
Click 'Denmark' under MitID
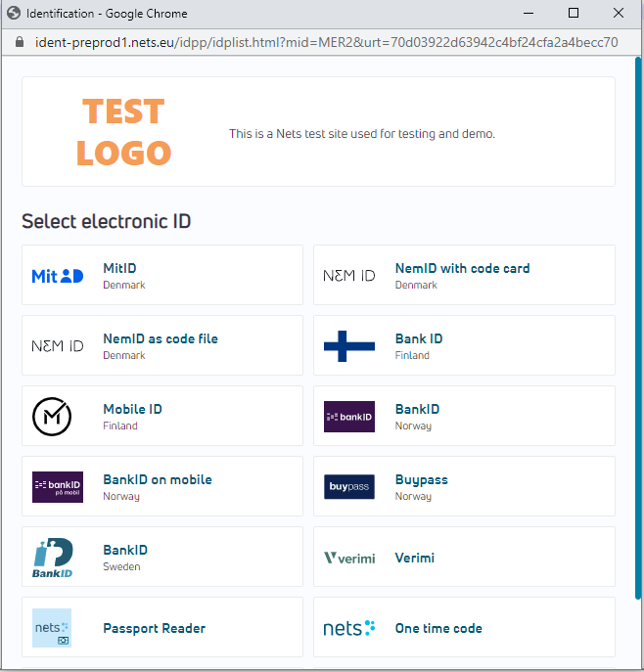124,285
